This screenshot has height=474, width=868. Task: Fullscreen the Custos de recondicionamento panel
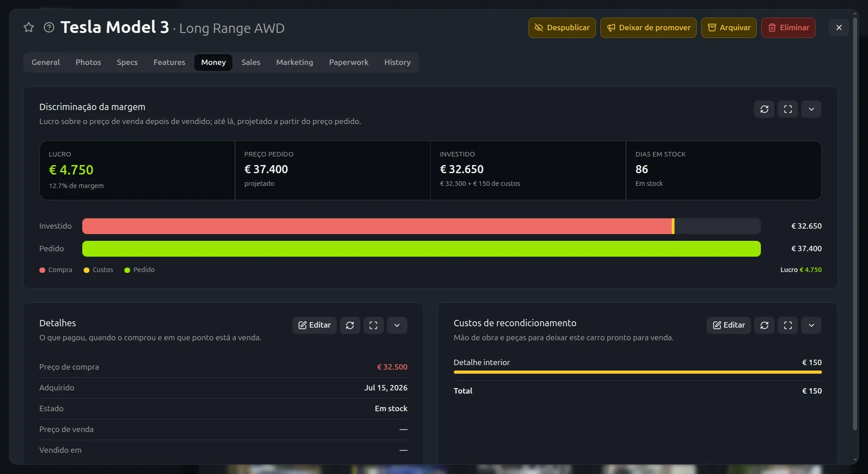[x=788, y=325]
